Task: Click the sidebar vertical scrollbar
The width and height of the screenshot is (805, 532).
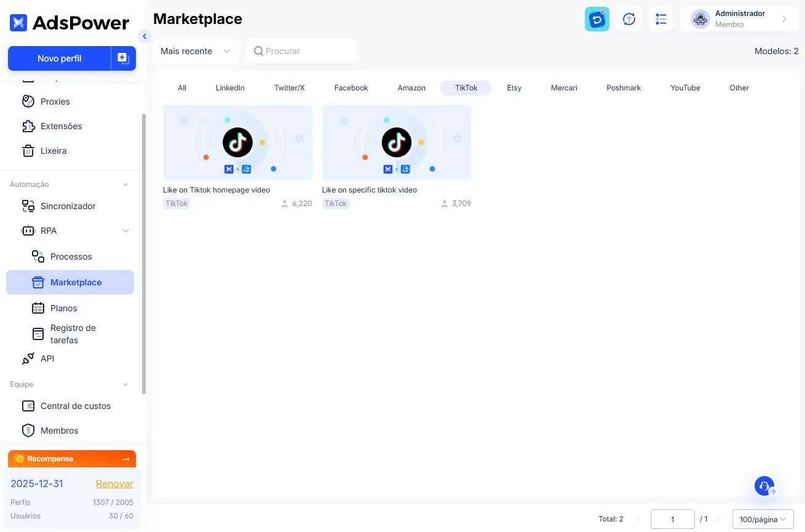Action: (x=144, y=253)
